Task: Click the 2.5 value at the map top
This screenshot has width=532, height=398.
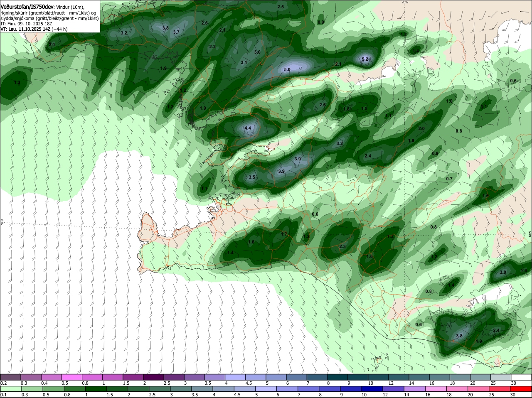Action: (x=281, y=7)
